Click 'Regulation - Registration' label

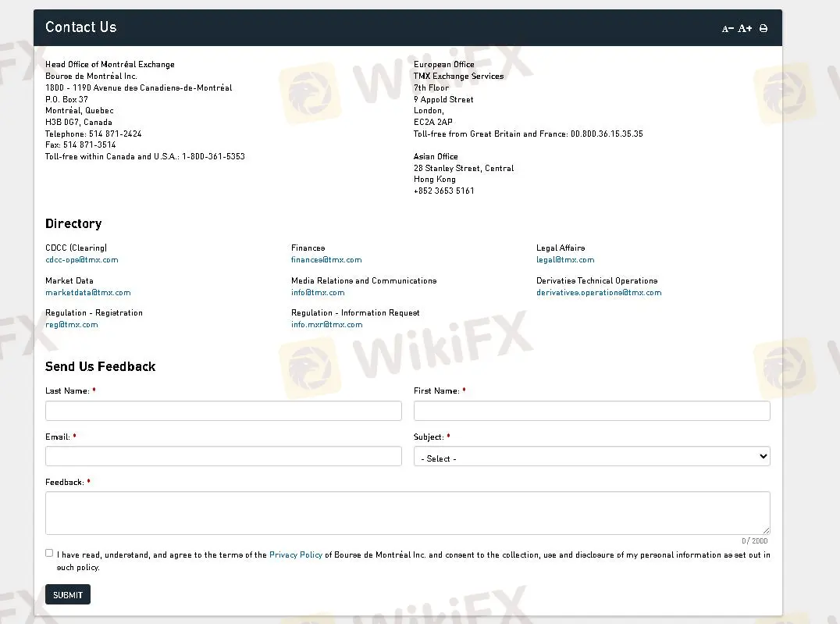[x=94, y=313]
